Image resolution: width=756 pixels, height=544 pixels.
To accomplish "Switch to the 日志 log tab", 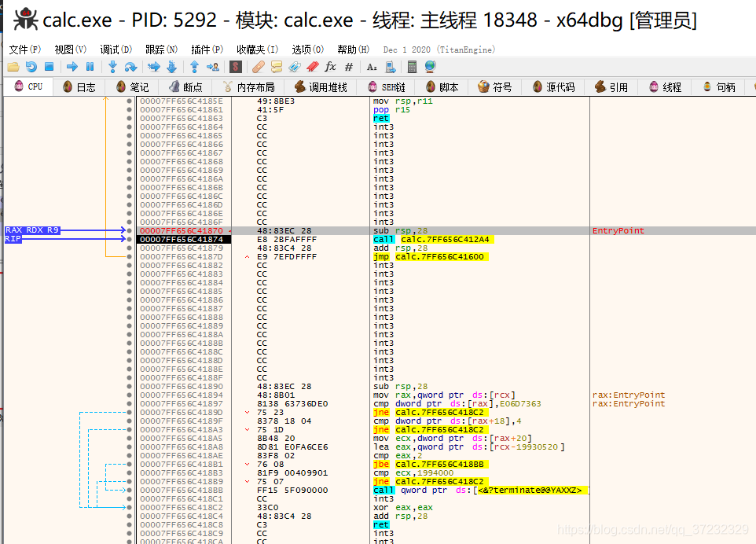I will [79, 87].
